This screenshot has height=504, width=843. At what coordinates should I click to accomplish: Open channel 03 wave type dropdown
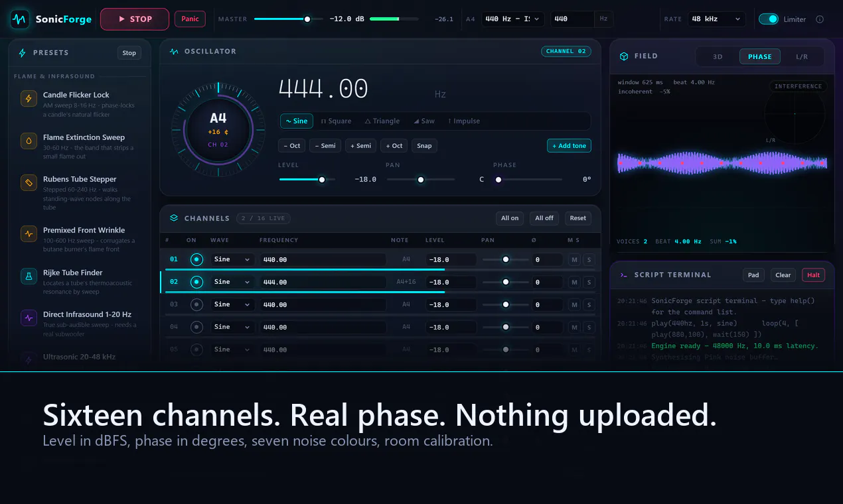(232, 304)
